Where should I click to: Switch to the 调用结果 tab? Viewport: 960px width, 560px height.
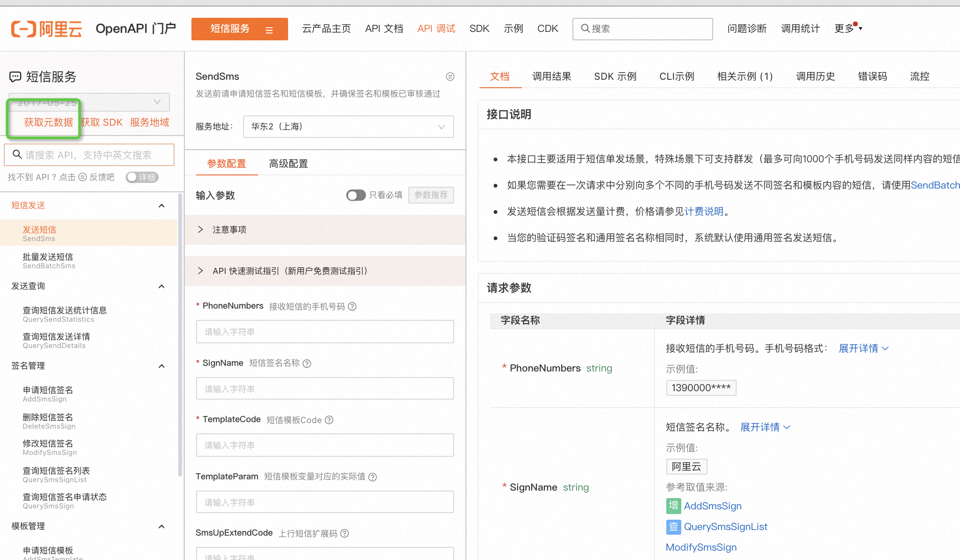(552, 76)
